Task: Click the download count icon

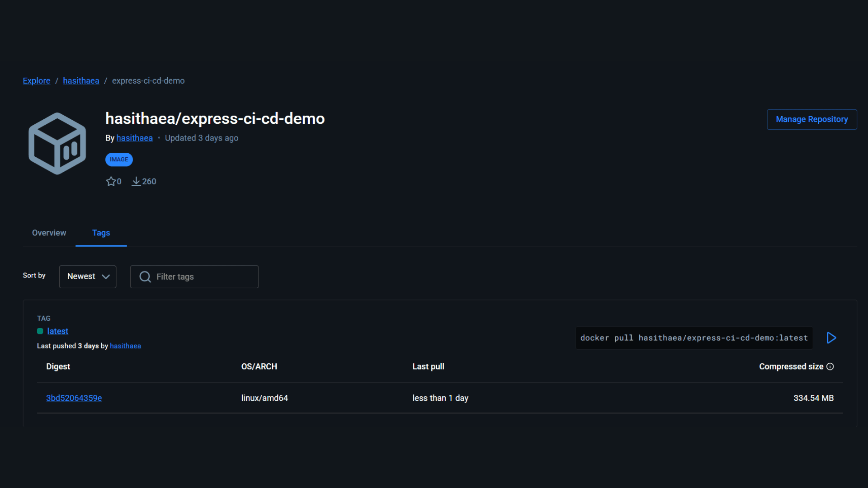Action: (x=136, y=181)
